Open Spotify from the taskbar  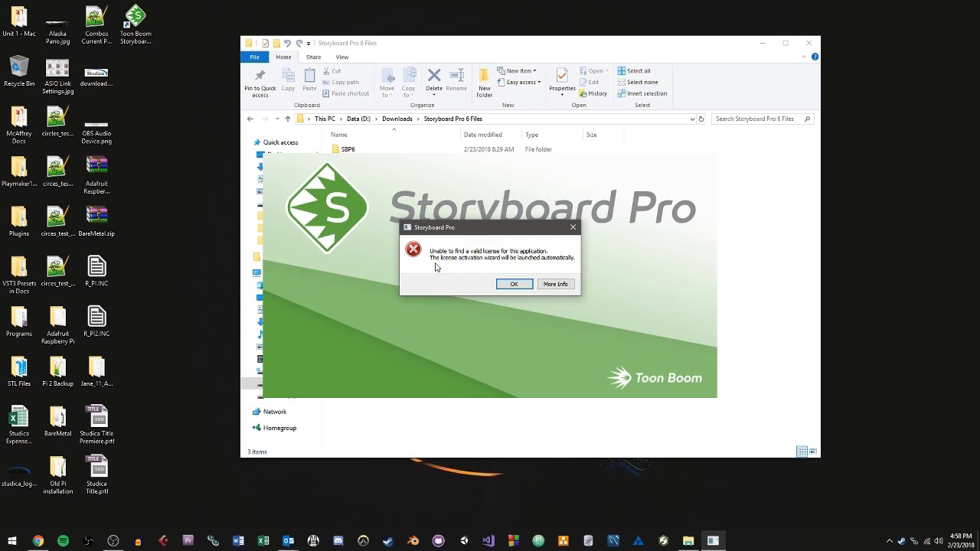tap(63, 541)
